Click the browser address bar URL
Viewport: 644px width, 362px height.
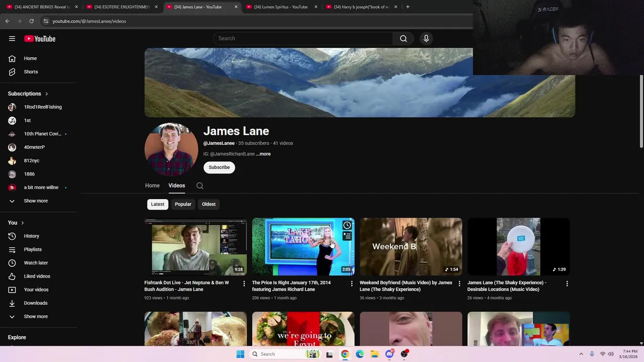tap(90, 21)
